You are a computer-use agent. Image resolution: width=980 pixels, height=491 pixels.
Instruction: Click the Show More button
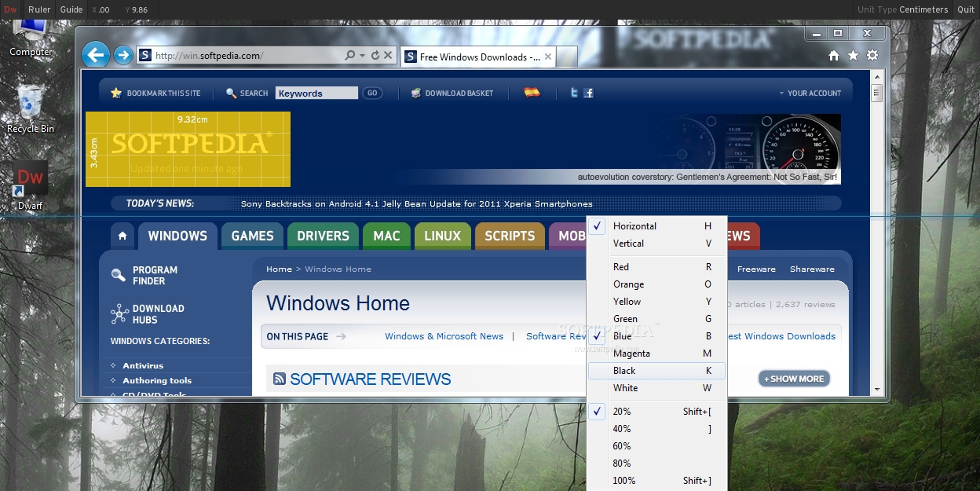coord(794,379)
